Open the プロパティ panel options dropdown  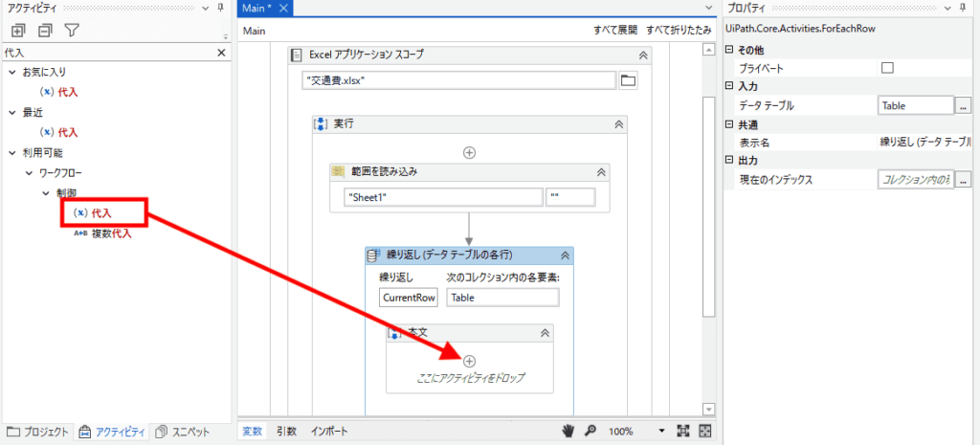pyautogui.click(x=948, y=8)
